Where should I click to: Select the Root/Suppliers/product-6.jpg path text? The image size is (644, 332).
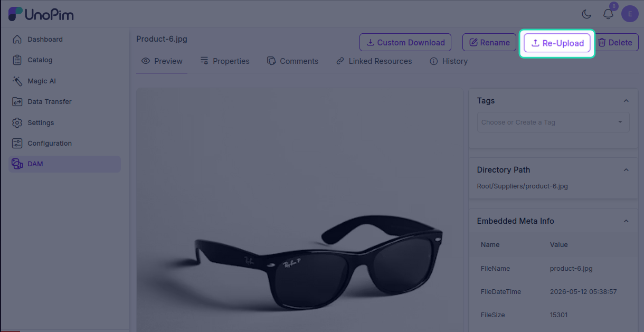(x=523, y=186)
